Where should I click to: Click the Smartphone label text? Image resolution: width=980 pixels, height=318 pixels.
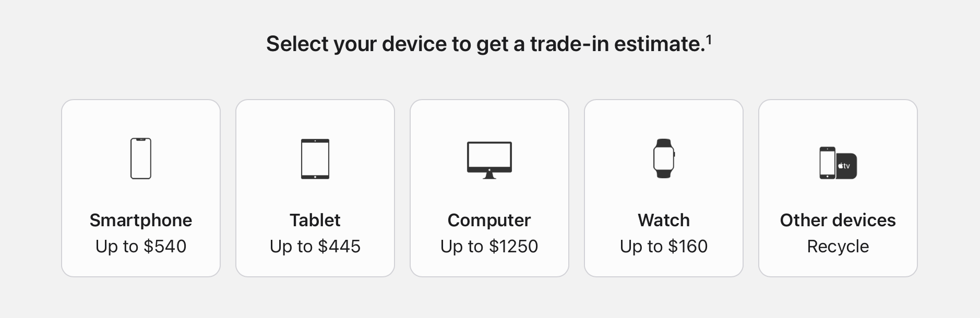coord(141,221)
